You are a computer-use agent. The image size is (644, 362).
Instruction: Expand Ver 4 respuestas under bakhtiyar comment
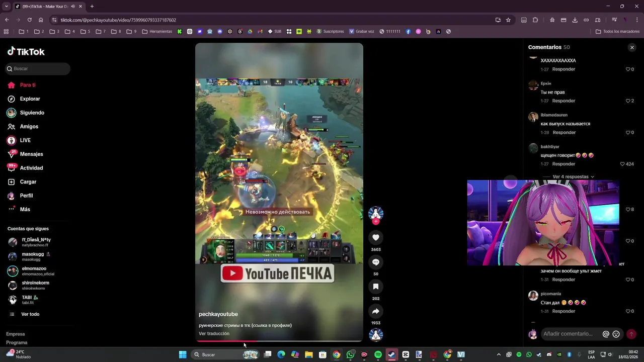point(573,177)
